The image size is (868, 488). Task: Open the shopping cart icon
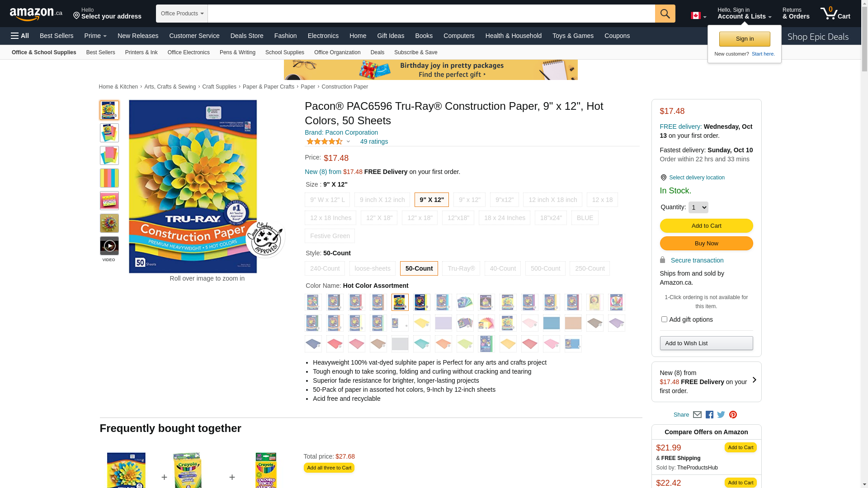(x=835, y=13)
